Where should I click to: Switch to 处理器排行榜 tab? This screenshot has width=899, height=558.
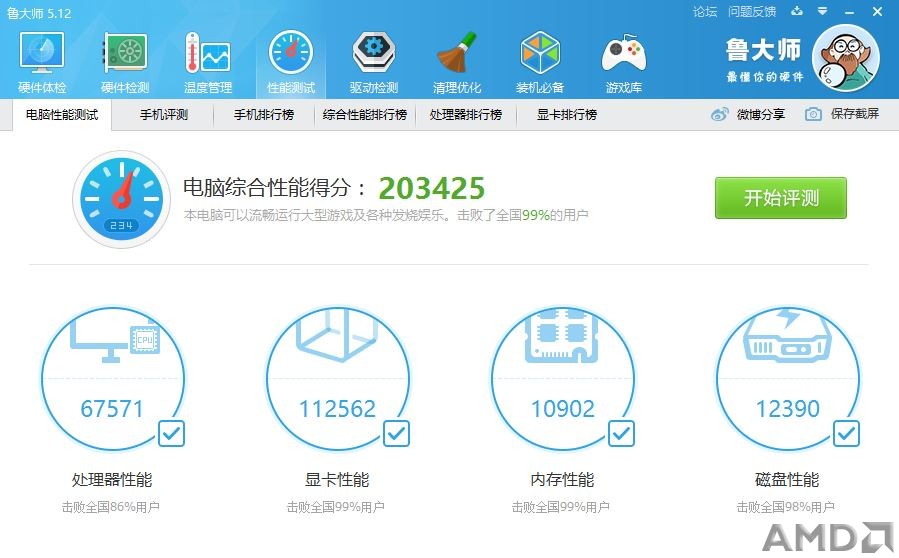click(x=466, y=115)
